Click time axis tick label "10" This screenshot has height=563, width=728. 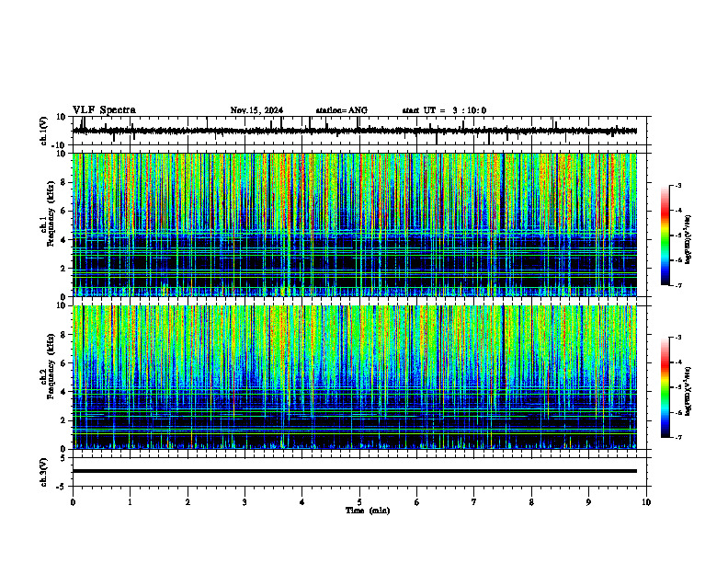click(646, 502)
